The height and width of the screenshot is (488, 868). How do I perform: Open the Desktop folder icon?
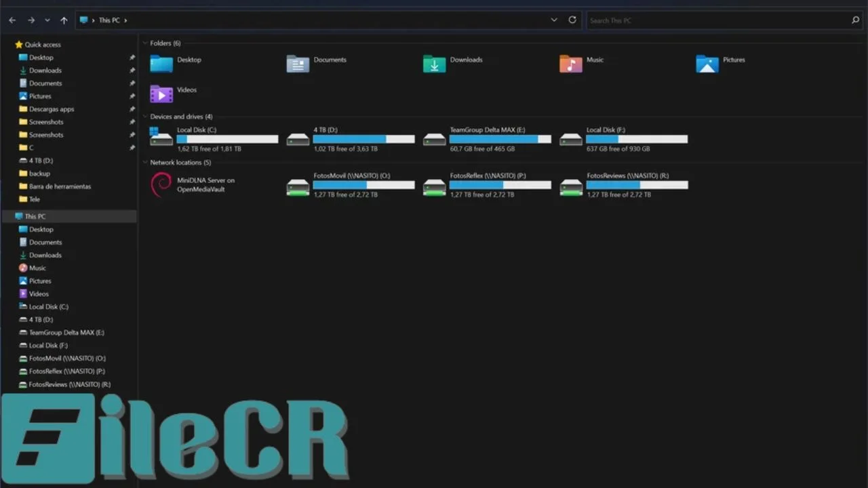(161, 64)
